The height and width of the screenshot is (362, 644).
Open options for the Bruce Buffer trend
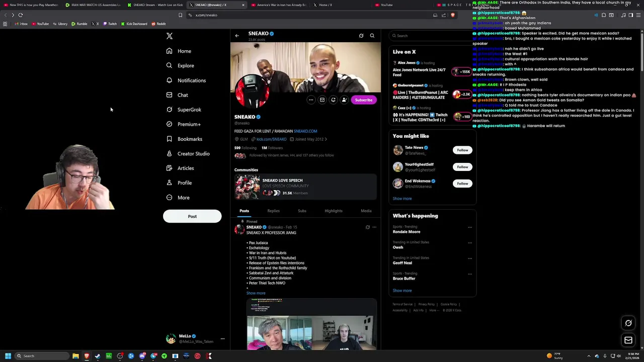[x=470, y=274]
